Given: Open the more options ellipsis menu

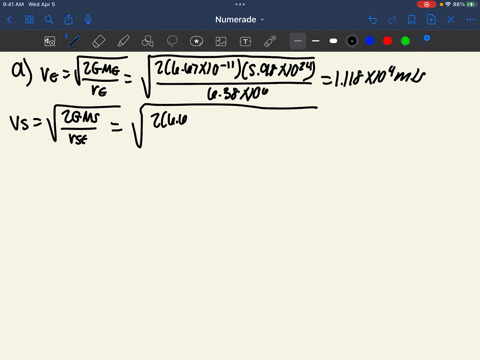Looking at the screenshot, I should 470,20.
